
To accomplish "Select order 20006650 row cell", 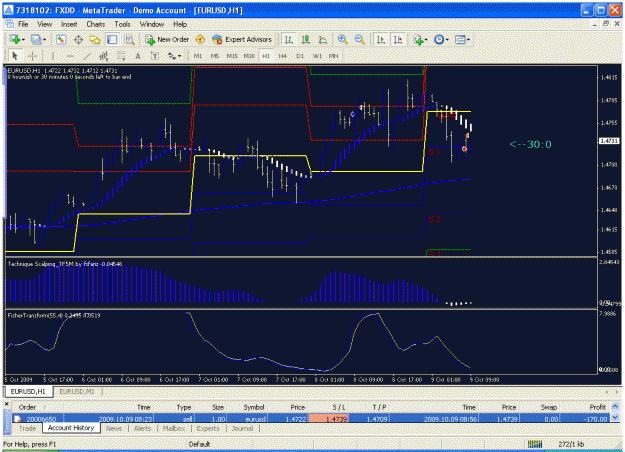I will coord(41,419).
